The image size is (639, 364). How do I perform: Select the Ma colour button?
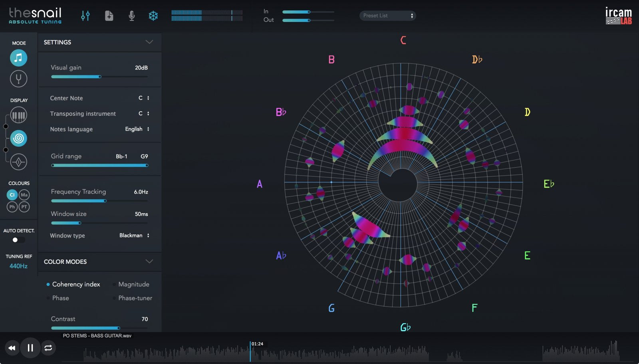click(x=24, y=195)
